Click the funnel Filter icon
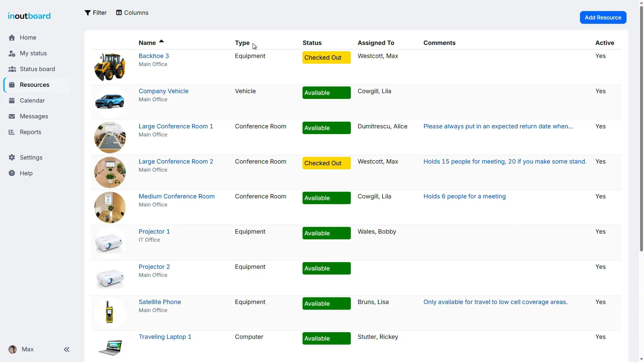The width and height of the screenshot is (644, 362). click(88, 13)
